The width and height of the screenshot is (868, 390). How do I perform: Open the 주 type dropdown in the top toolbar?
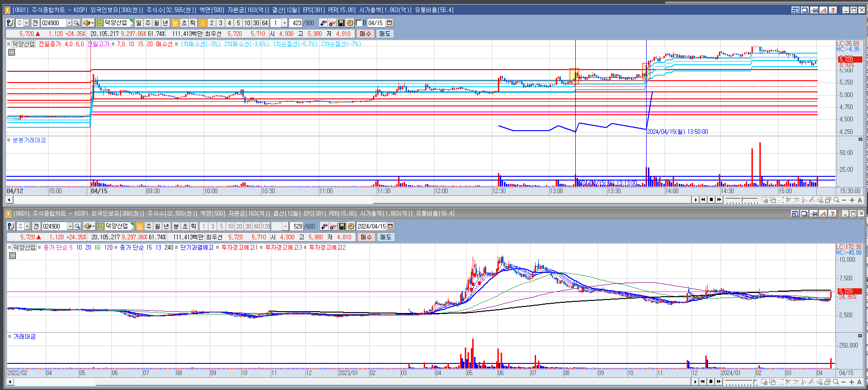pos(26,23)
